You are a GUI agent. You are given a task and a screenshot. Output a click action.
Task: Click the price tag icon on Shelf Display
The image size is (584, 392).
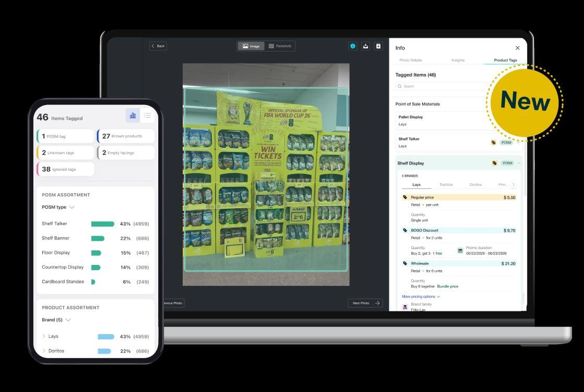pyautogui.click(x=494, y=163)
